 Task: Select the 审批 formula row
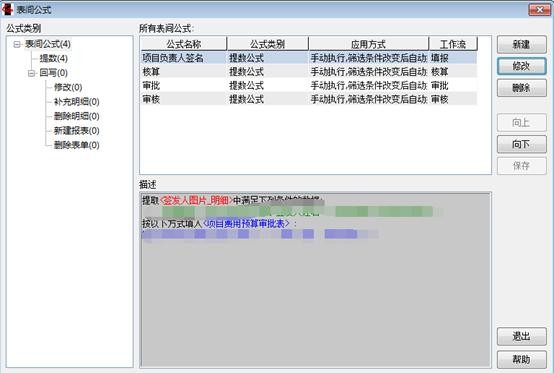coord(309,85)
